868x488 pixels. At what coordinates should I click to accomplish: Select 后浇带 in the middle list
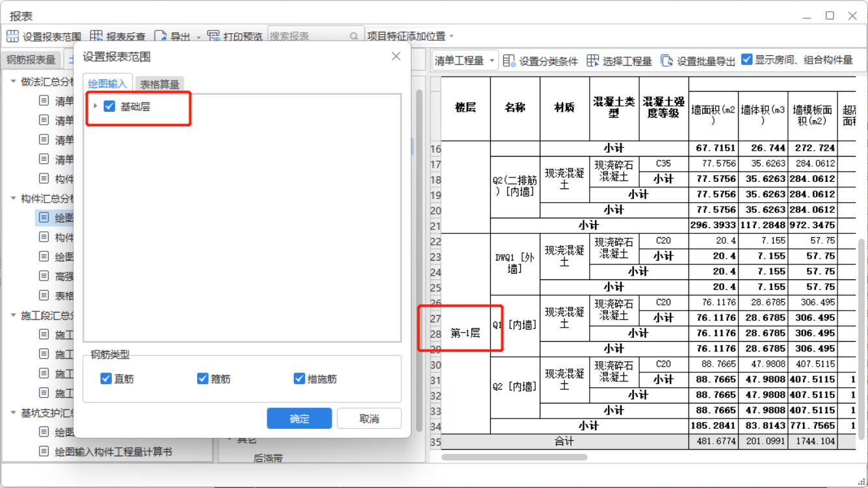tap(268, 458)
